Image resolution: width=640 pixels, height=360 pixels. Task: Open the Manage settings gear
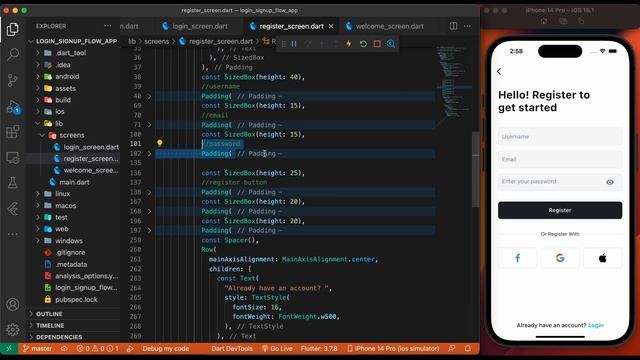[x=13, y=329]
